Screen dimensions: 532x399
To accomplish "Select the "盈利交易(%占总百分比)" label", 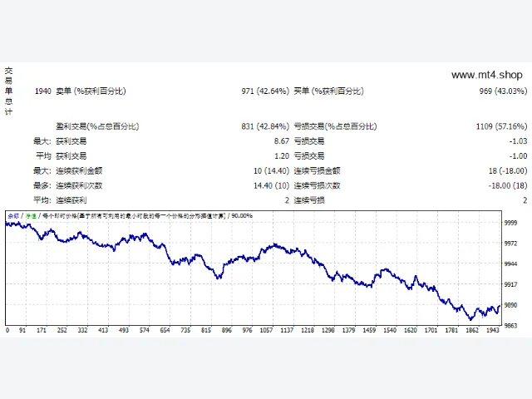I will pyautogui.click(x=97, y=126).
